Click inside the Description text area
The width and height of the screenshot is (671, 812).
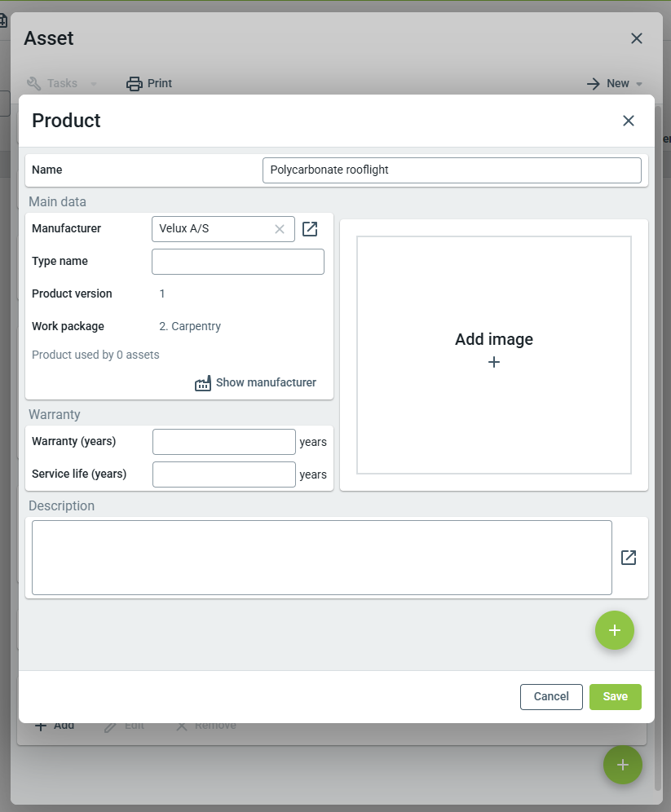point(321,558)
